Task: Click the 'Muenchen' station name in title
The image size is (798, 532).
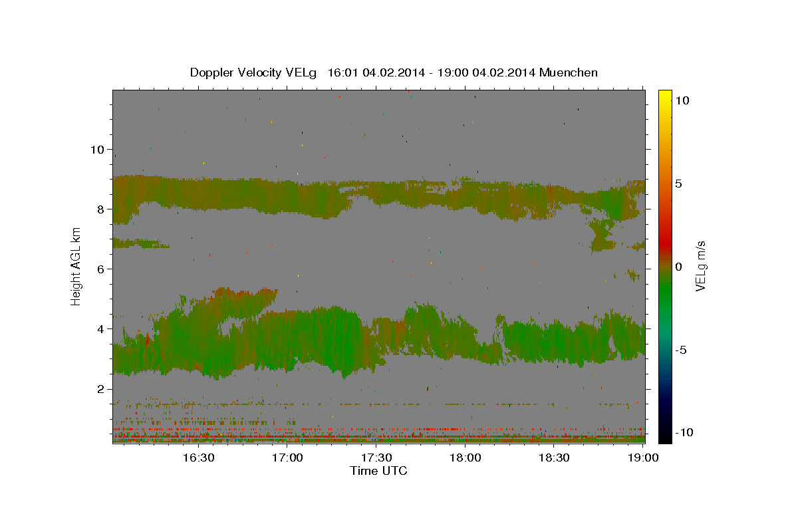Action: point(569,72)
